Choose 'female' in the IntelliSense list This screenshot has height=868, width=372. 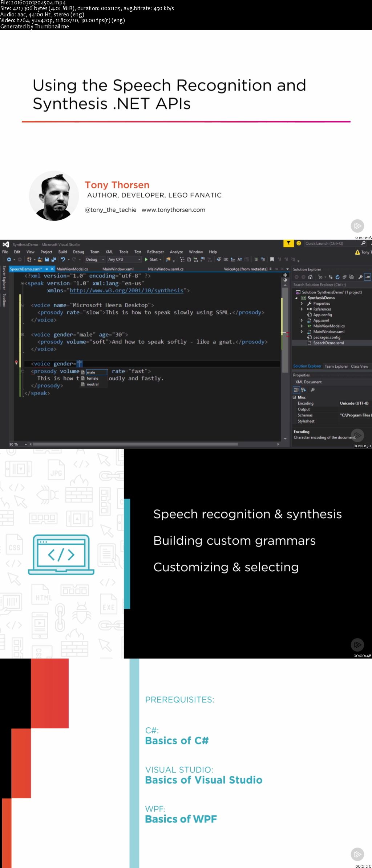pyautogui.click(x=92, y=378)
